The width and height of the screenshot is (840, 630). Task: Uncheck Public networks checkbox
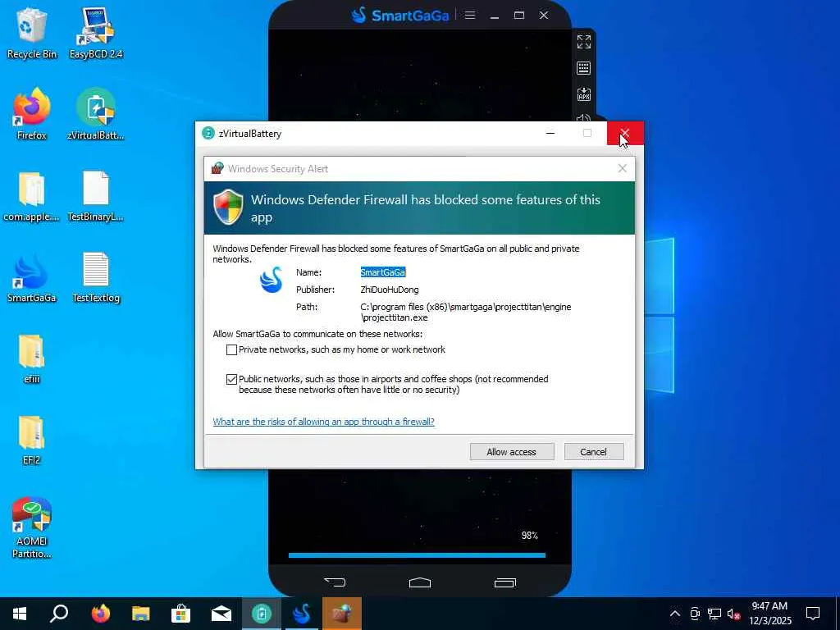pos(231,379)
